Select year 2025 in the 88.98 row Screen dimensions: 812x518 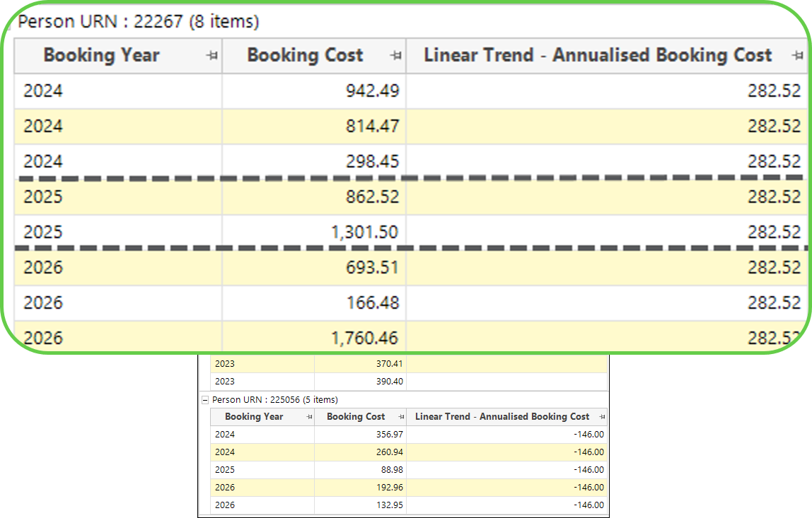coord(262,470)
